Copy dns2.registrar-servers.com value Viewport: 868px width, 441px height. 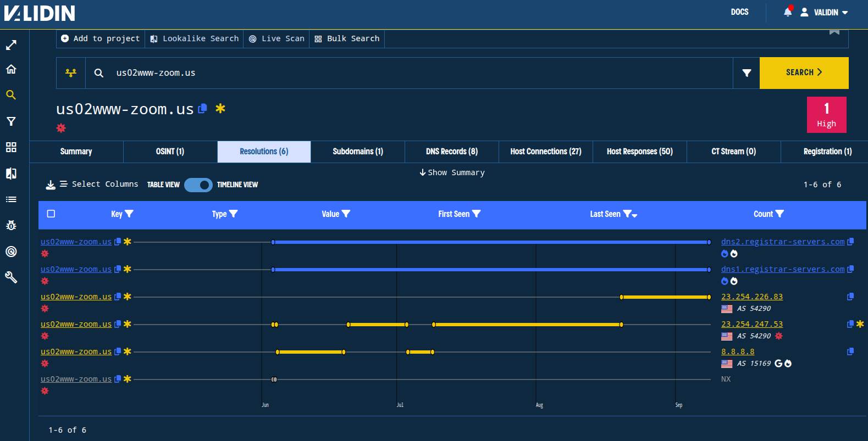pyautogui.click(x=850, y=242)
